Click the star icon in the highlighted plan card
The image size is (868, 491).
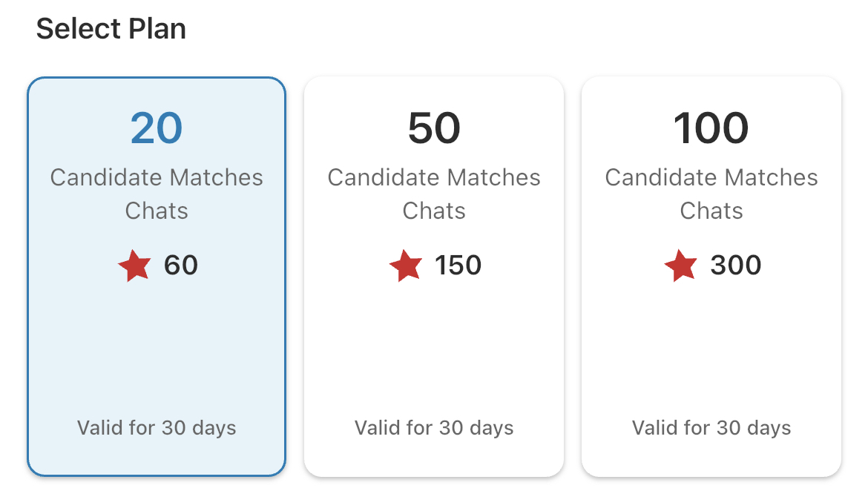[134, 266]
